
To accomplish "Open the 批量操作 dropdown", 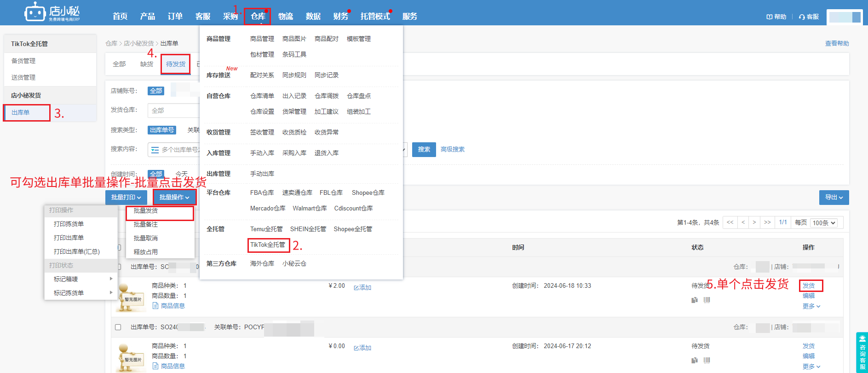I will (174, 197).
